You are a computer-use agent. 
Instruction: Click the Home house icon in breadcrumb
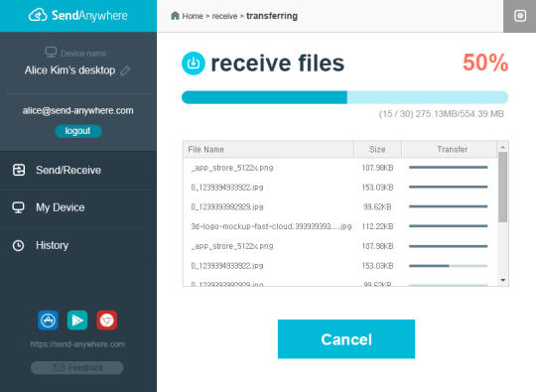(x=175, y=15)
